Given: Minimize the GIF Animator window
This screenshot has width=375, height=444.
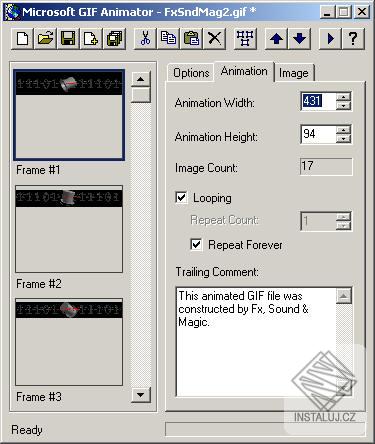Looking at the screenshot, I should point(328,12).
